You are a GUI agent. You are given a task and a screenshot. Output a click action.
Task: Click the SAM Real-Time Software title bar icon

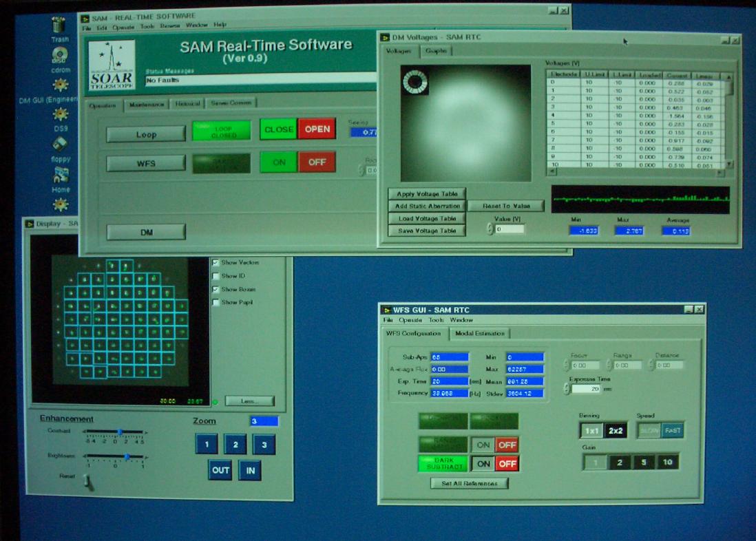85,19
